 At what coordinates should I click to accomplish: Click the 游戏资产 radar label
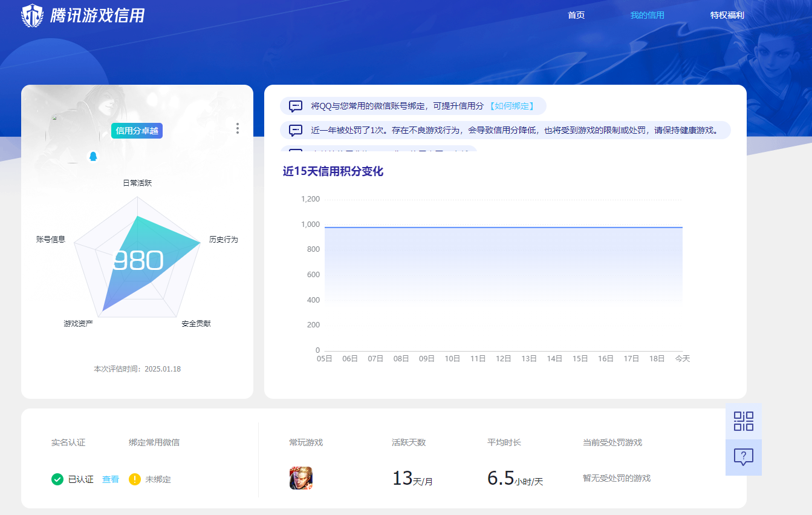tap(79, 324)
